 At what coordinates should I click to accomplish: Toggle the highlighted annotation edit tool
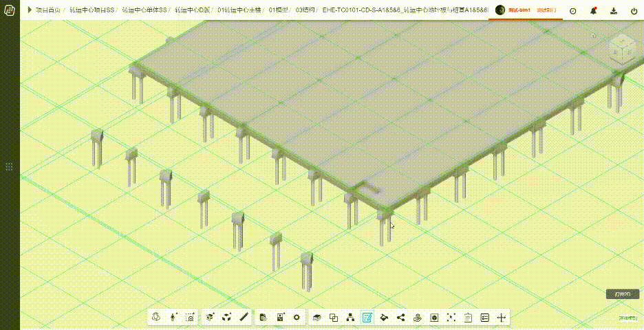click(x=367, y=318)
